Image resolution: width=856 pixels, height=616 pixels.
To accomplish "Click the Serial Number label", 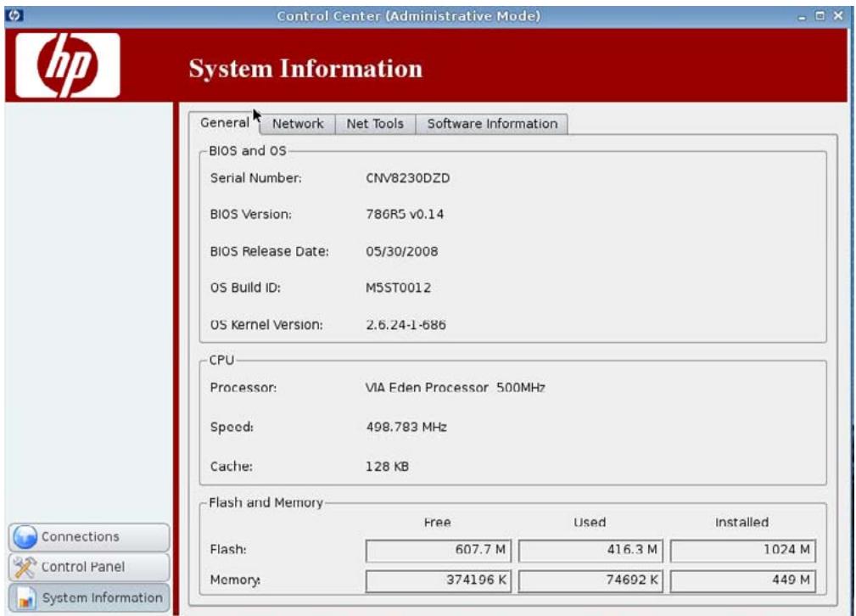I will 255,178.
